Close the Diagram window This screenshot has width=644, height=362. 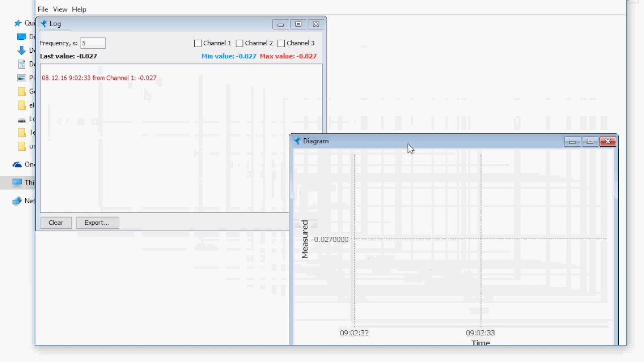point(608,142)
